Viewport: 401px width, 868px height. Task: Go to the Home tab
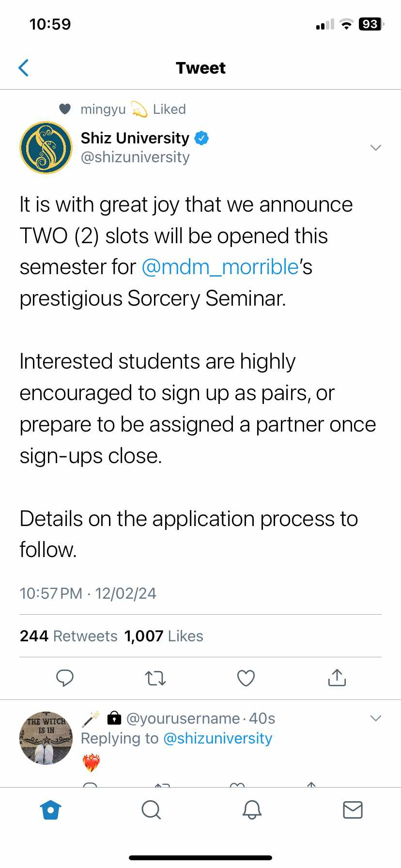point(51,809)
